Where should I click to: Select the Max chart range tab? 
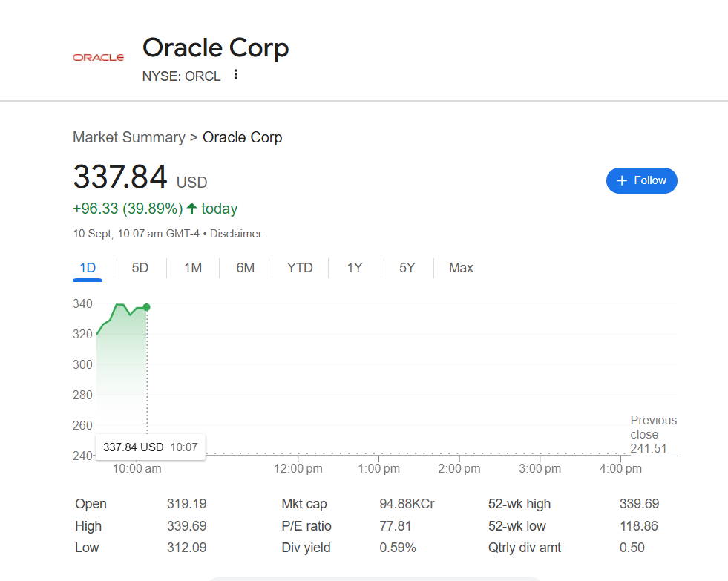click(x=461, y=268)
